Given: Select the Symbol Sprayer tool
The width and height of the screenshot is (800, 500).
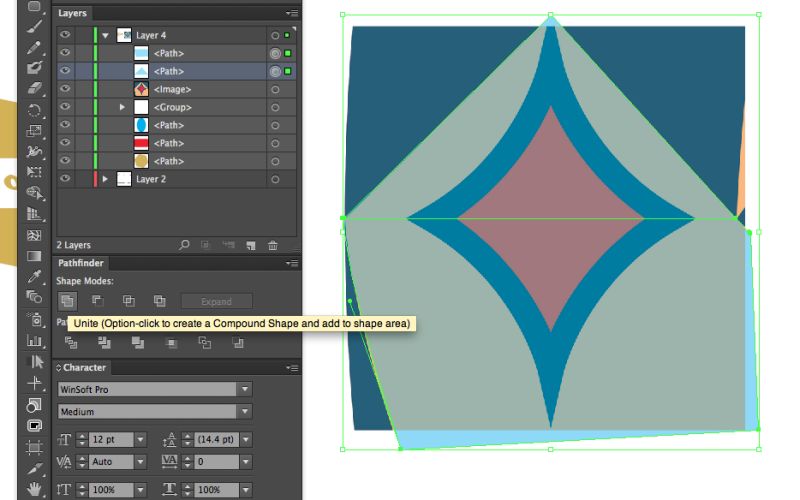Looking at the screenshot, I should (x=34, y=319).
